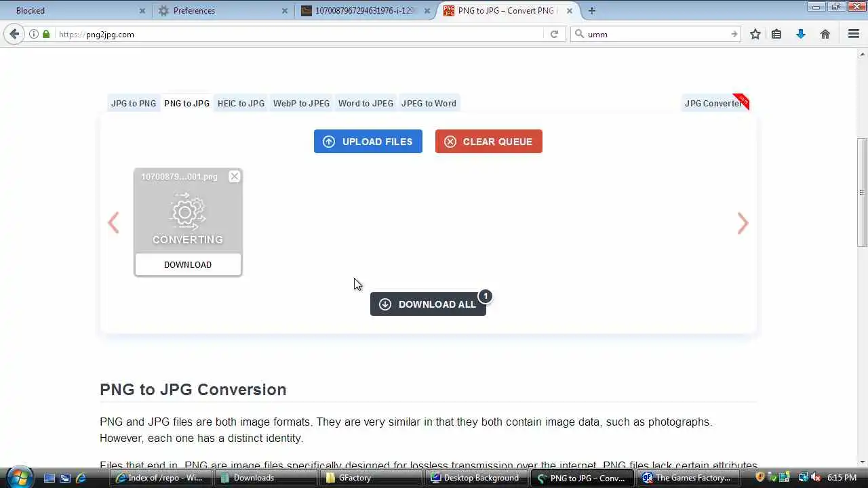Viewport: 868px width, 488px height.
Task: Click the converting file thumbnail gears
Action: pos(187,211)
